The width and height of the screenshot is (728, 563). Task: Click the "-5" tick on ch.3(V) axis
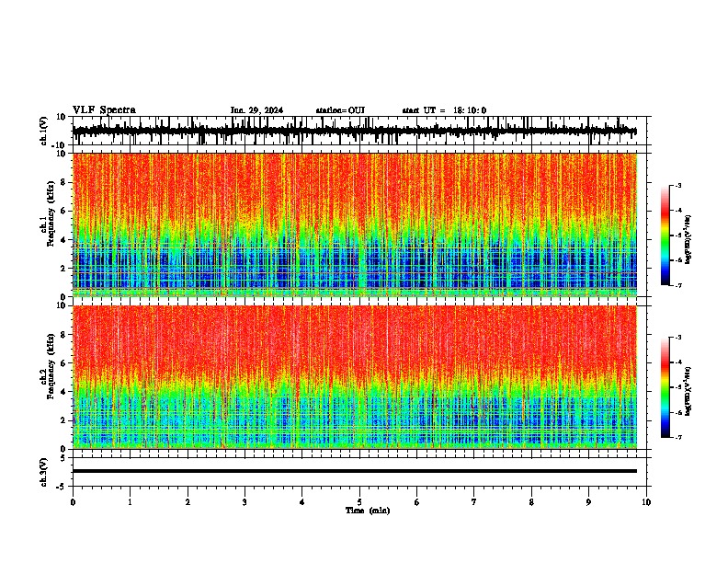(x=62, y=487)
